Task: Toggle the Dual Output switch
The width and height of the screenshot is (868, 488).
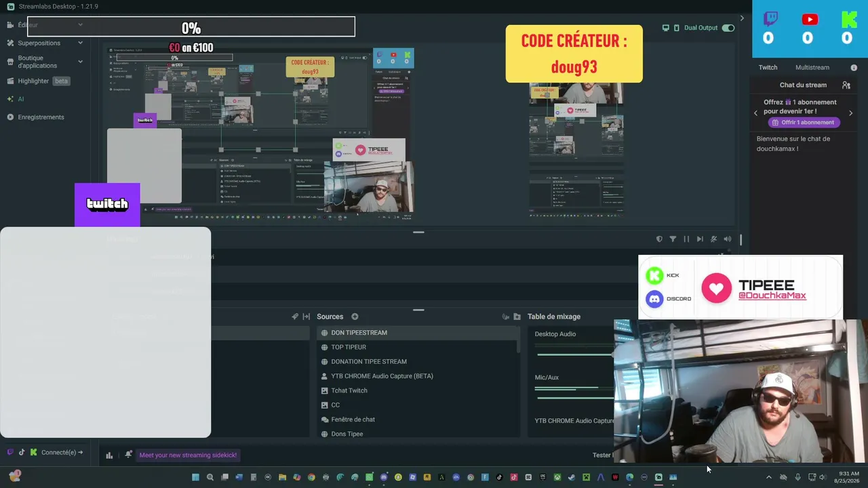Action: point(728,28)
